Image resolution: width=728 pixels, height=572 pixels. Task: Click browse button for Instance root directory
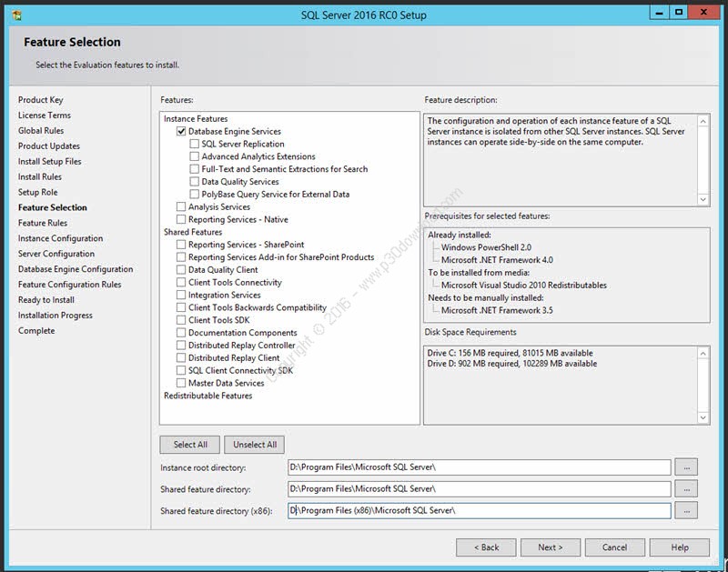[686, 467]
